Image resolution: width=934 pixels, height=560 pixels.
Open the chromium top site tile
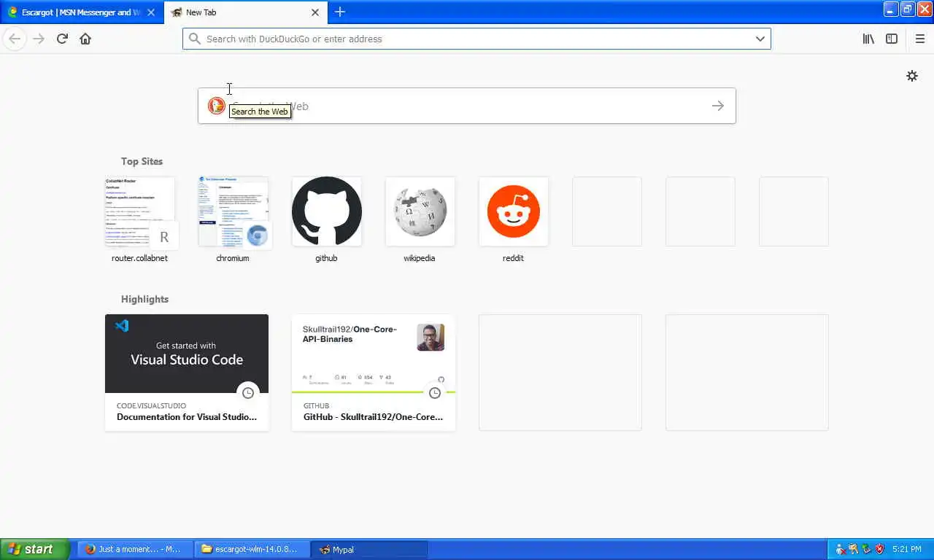(233, 211)
